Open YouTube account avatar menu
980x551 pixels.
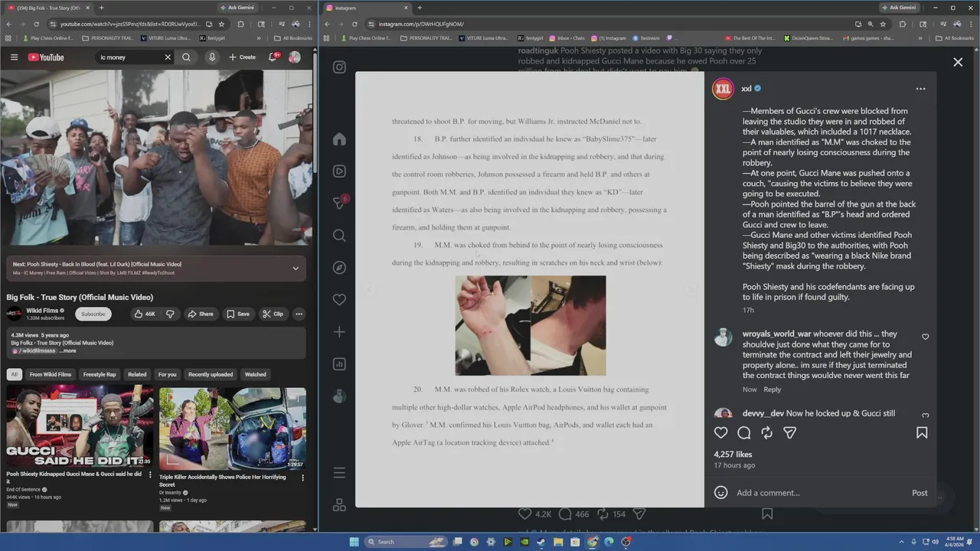tap(294, 57)
